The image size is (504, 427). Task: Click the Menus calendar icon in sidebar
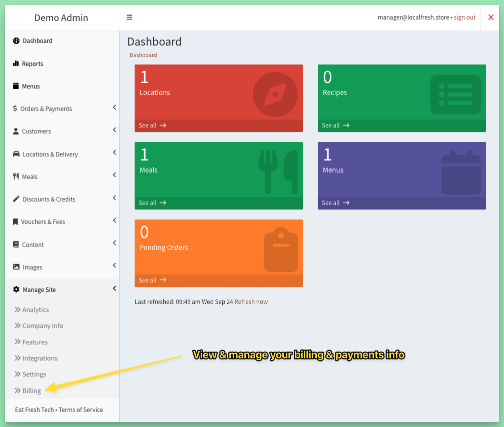point(16,86)
